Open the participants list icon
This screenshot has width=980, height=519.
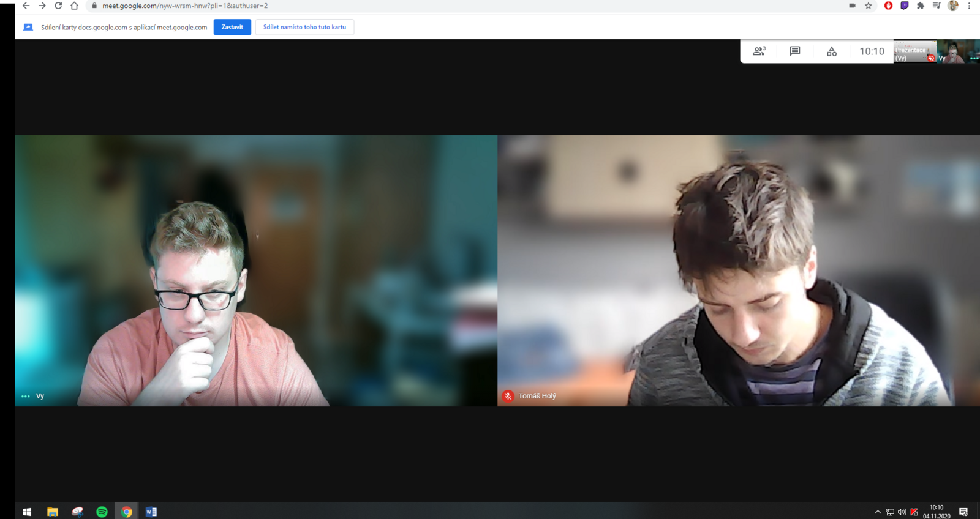759,51
